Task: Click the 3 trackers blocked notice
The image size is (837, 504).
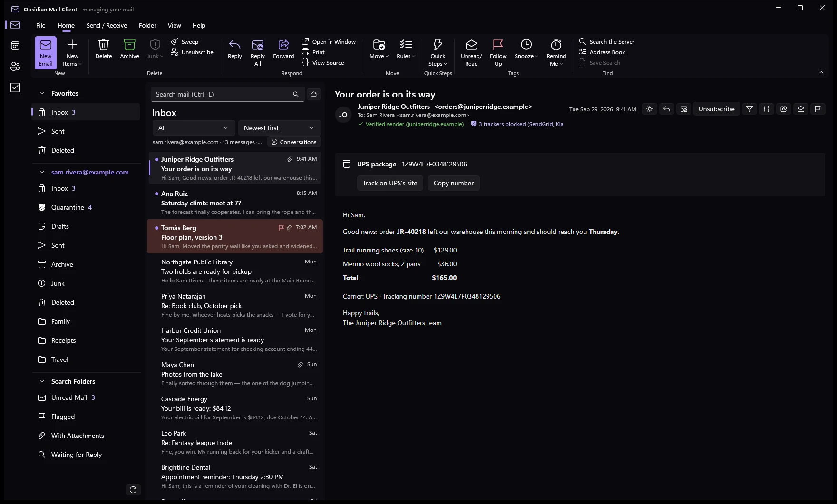Action: pyautogui.click(x=517, y=124)
